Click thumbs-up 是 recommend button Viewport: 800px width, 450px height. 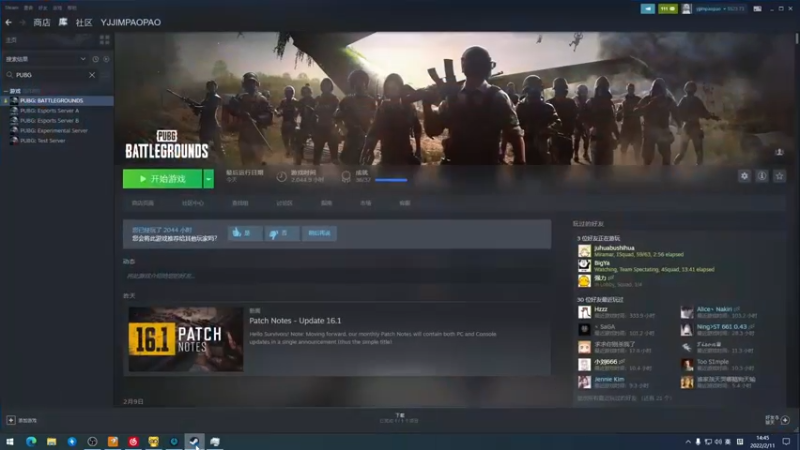pyautogui.click(x=245, y=233)
